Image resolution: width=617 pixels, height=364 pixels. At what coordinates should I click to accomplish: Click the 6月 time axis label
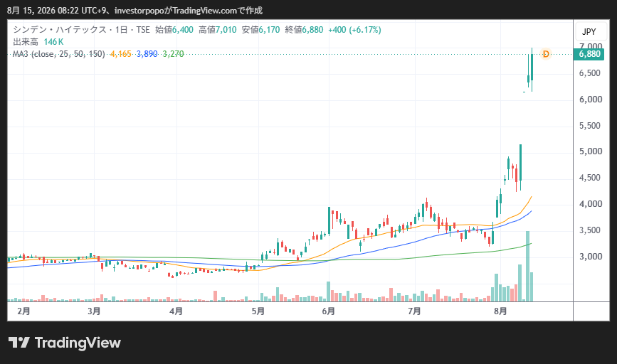click(328, 311)
